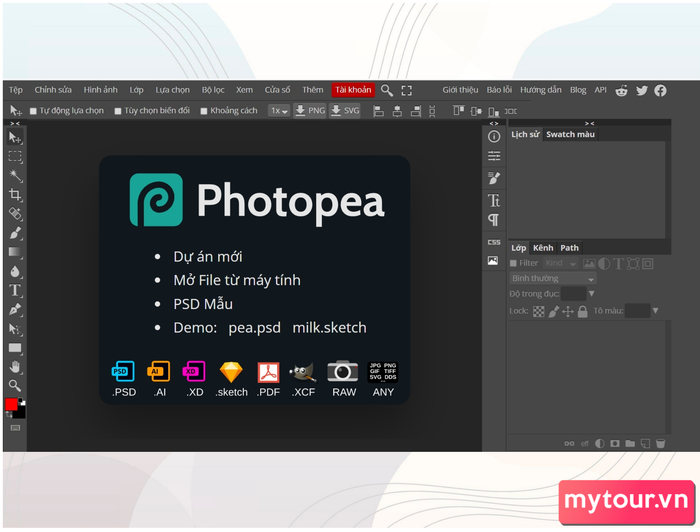
Task: Toggle the layers Filter checkbox
Action: [x=513, y=263]
